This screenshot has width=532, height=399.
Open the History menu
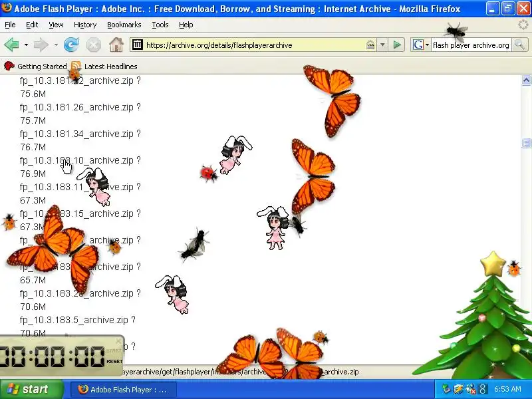(85, 25)
